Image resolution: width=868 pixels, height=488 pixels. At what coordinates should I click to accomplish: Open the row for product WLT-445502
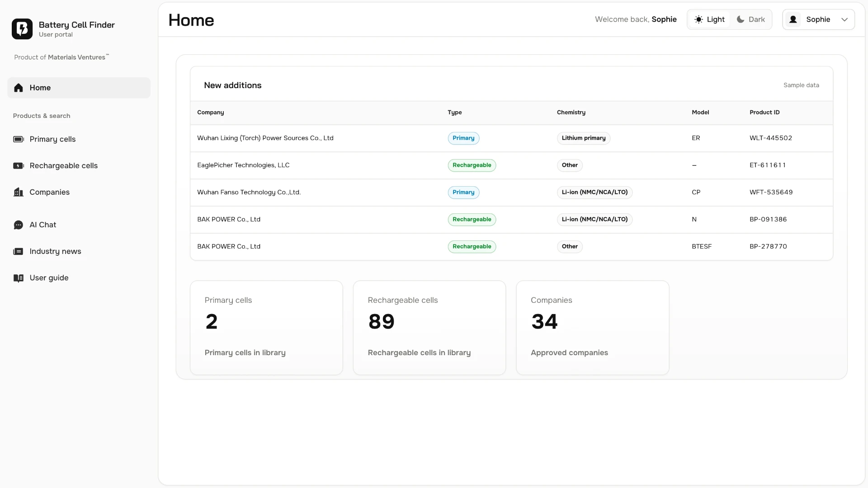[511, 138]
